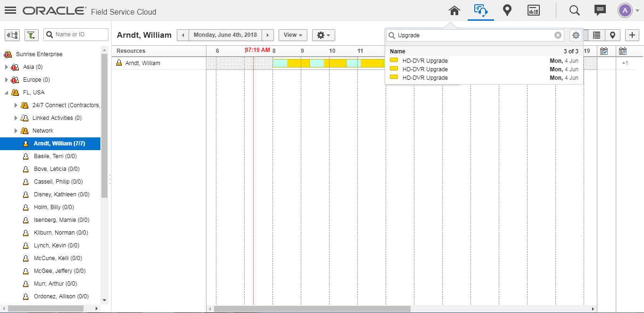
Task: Open the Map pin icon in header
Action: coord(507,10)
